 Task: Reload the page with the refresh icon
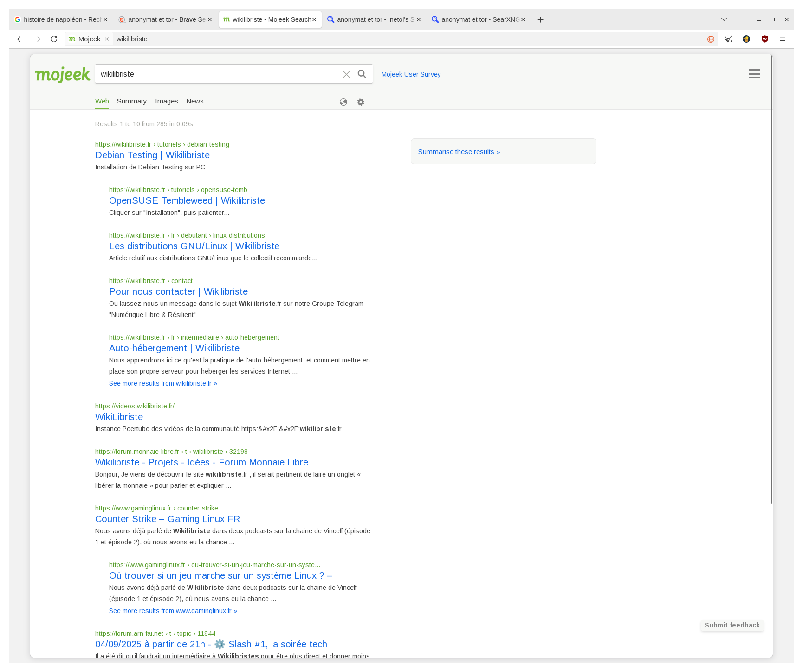point(54,39)
